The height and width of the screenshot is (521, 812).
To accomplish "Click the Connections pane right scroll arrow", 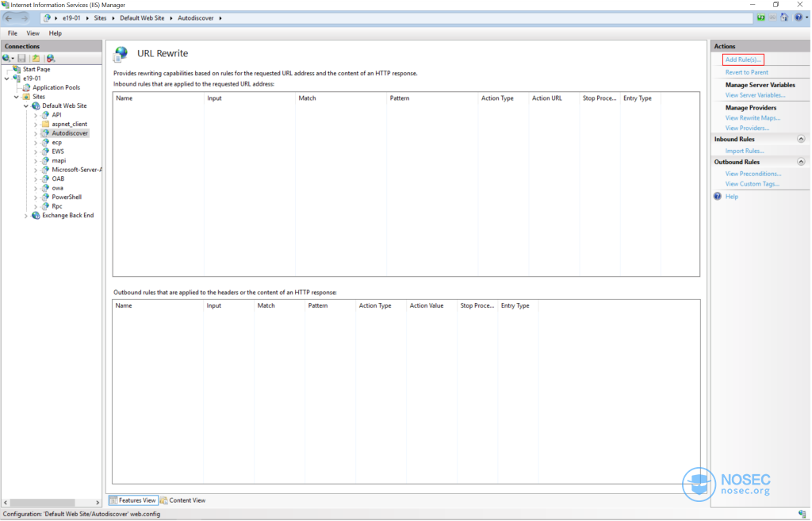I will [98, 502].
